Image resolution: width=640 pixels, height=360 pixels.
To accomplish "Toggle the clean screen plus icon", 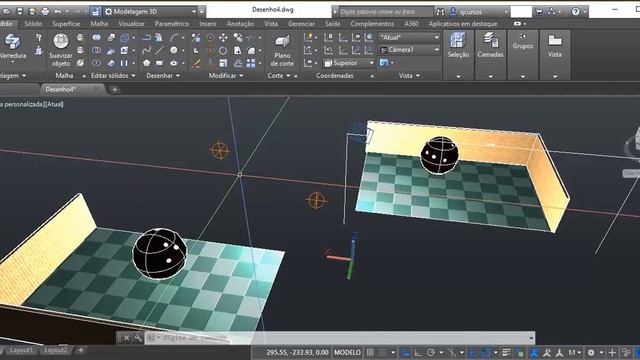I will pyautogui.click(x=612, y=352).
